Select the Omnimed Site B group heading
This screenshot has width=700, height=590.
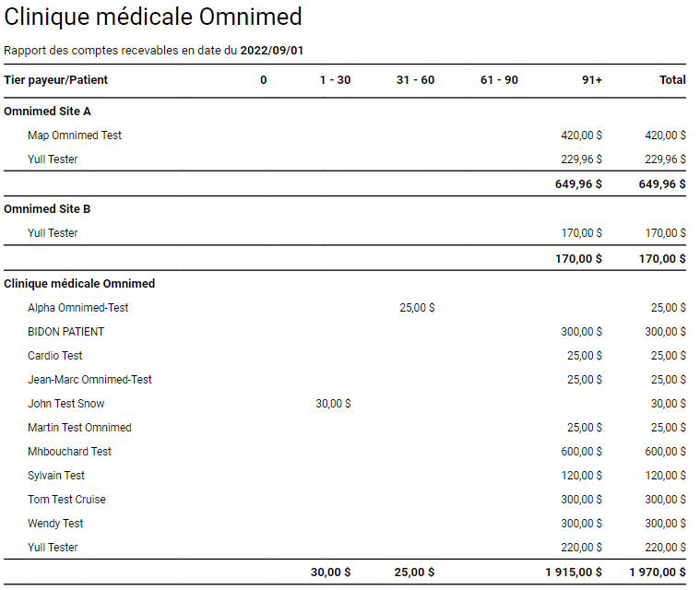(x=47, y=209)
